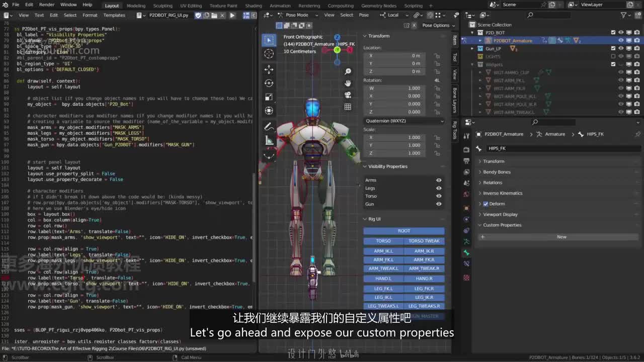Select the Transform tool
The width and height of the screenshot is (644, 362).
click(x=269, y=111)
